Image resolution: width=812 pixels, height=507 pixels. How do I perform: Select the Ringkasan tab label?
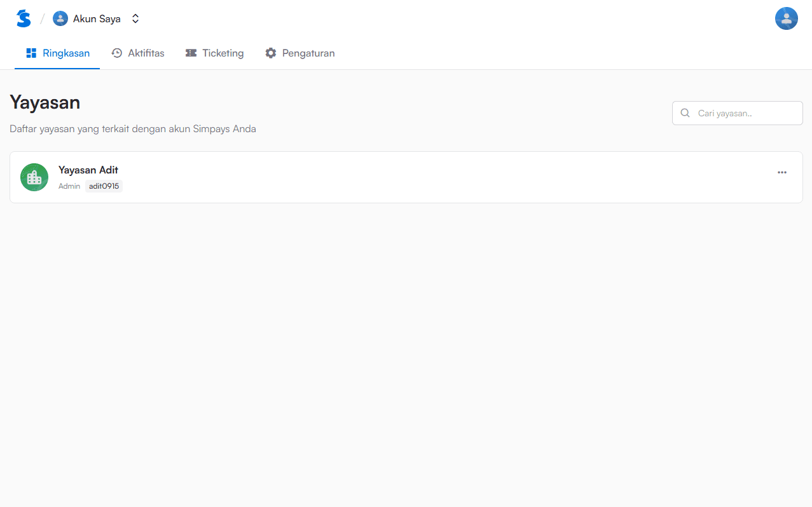66,53
